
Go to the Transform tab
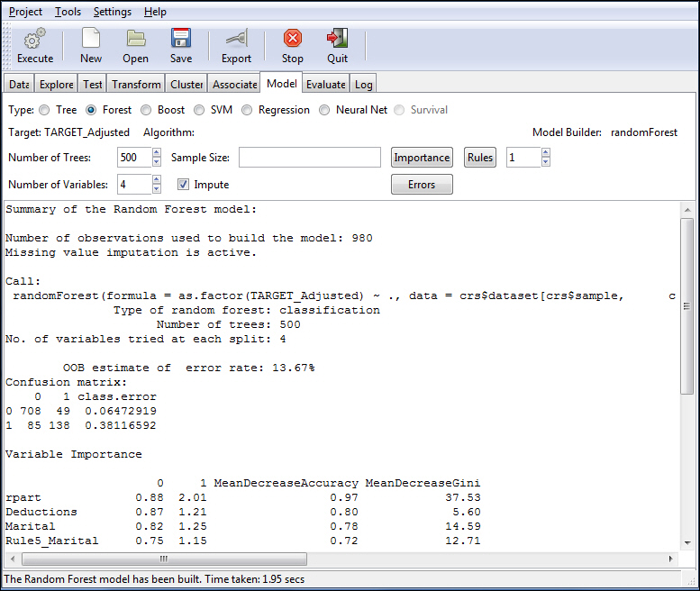136,85
